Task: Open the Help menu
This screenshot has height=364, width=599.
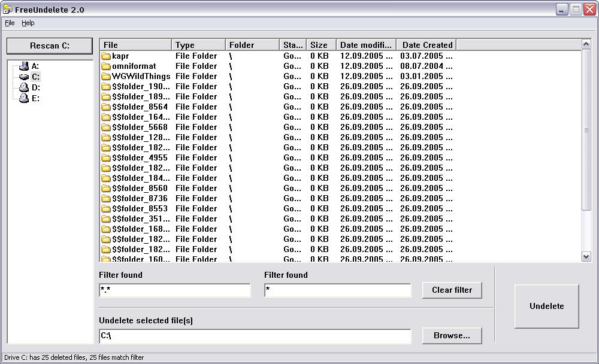Action: point(28,23)
